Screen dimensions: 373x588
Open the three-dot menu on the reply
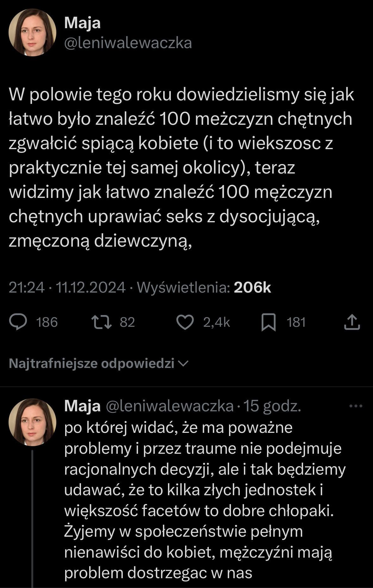[356, 406]
